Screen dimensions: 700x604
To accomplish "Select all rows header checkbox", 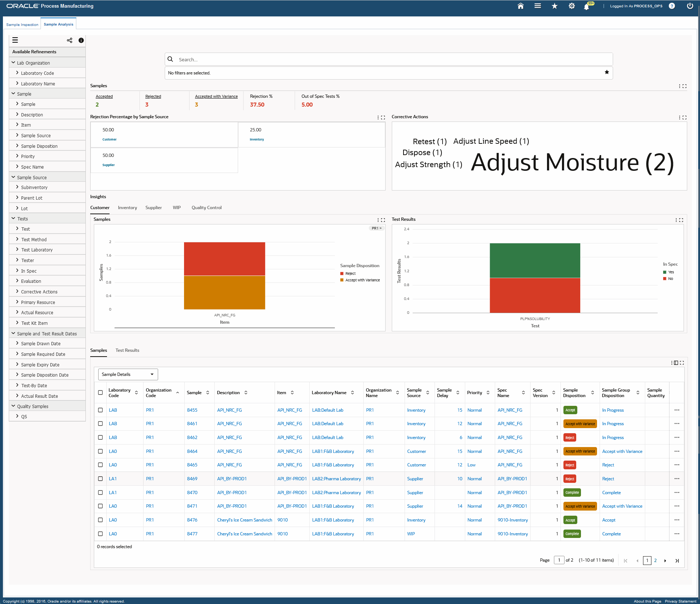I will [x=100, y=393].
